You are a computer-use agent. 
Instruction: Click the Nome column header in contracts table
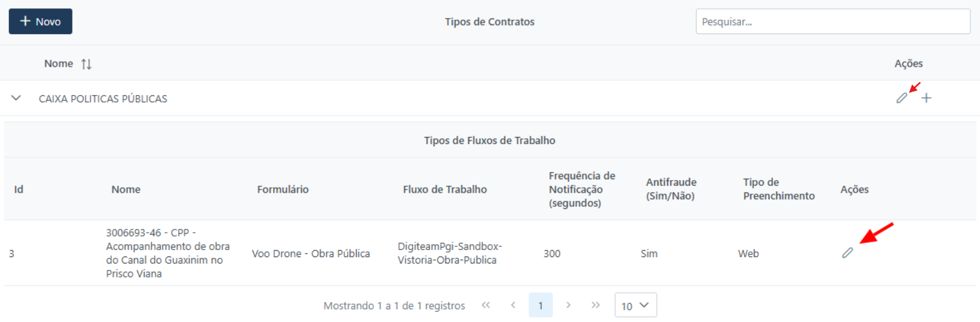point(58,64)
